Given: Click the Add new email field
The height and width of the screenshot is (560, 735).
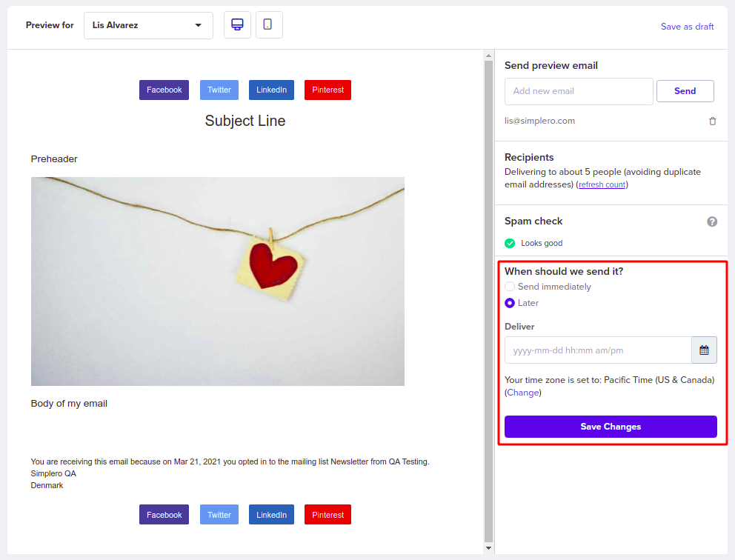Looking at the screenshot, I should click(x=579, y=91).
